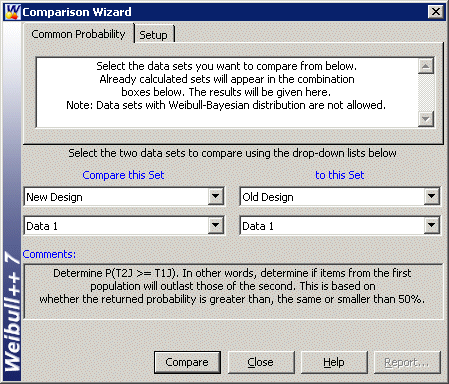
Task: Click the Compare button
Action: pos(187,362)
